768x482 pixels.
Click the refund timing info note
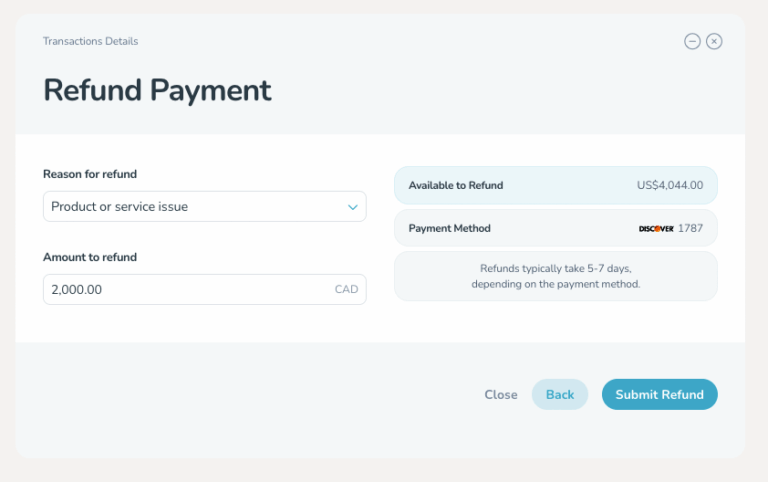tap(556, 276)
